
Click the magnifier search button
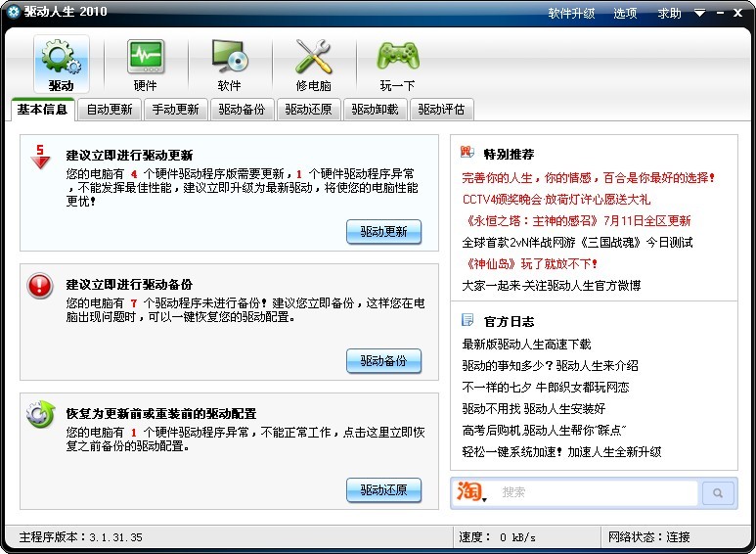tap(718, 493)
